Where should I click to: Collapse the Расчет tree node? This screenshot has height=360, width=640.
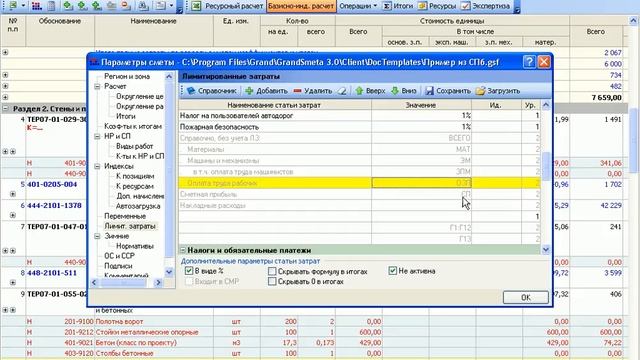point(98,86)
